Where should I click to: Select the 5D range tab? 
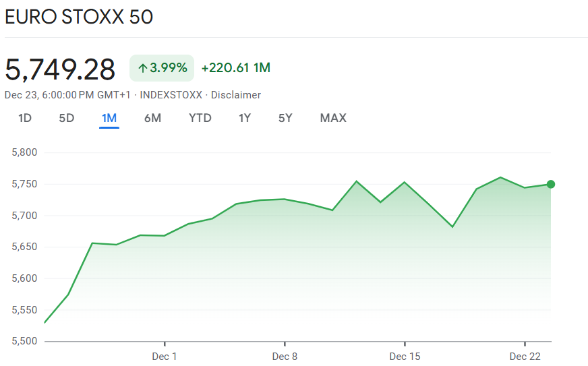(67, 118)
